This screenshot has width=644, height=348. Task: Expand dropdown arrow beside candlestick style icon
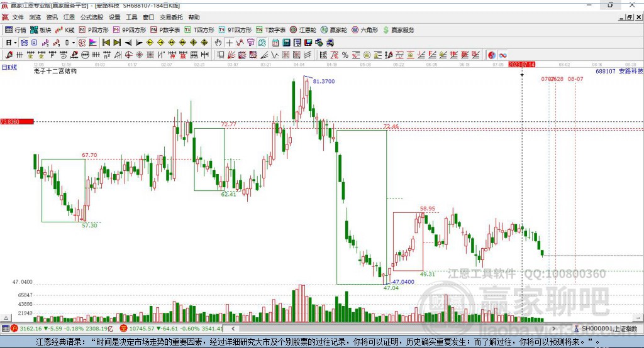(74, 42)
